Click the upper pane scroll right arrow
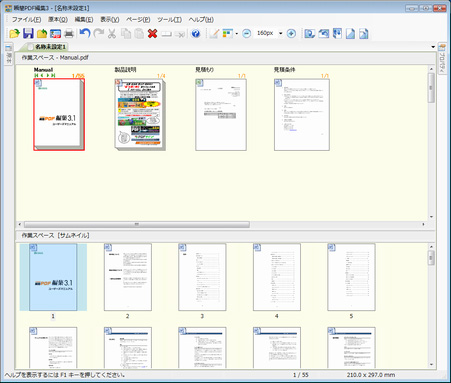The width and height of the screenshot is (451, 383). click(x=423, y=224)
